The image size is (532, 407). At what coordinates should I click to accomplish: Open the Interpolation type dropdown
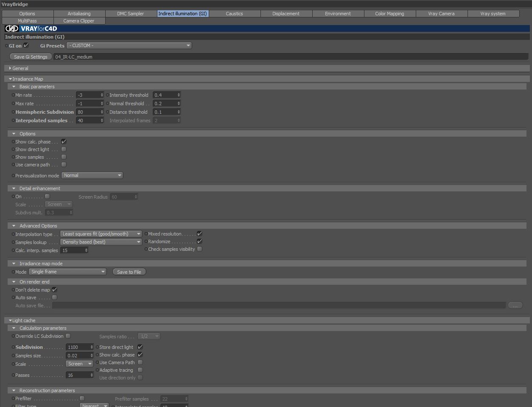pos(101,234)
